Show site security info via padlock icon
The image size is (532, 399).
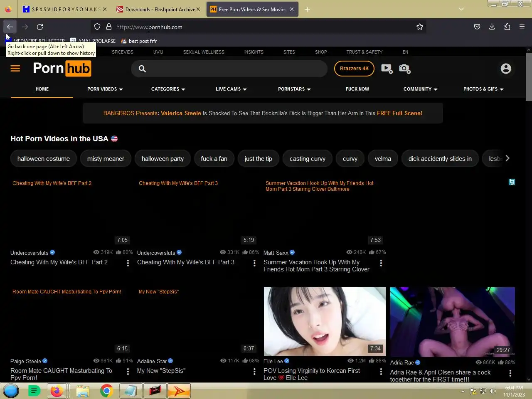click(x=109, y=27)
